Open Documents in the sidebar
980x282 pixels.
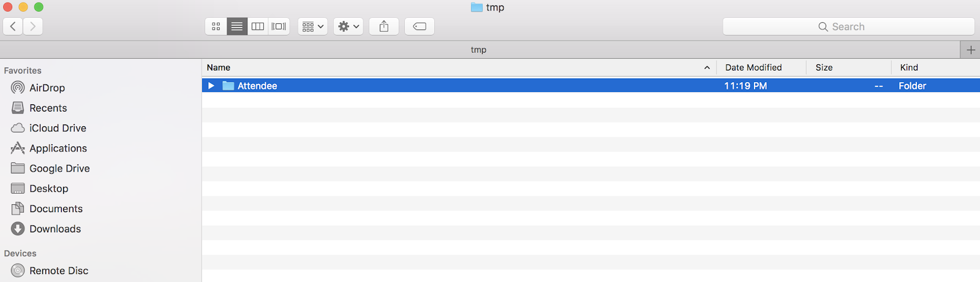[x=56, y=209]
